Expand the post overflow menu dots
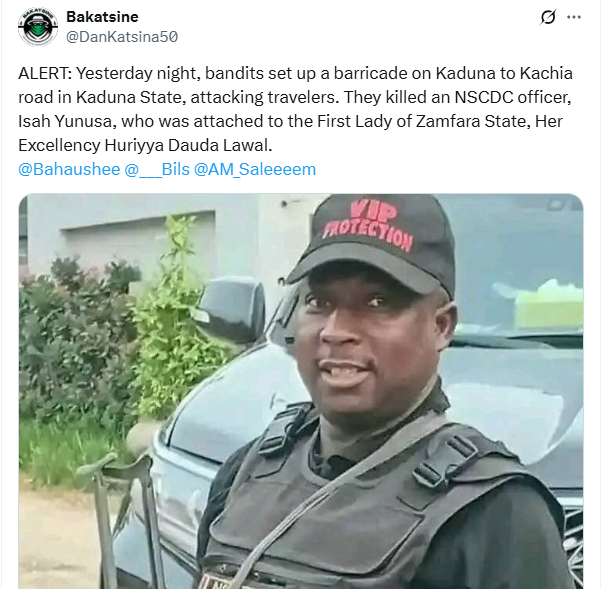Image resolution: width=602 pixels, height=589 pixels. pyautogui.click(x=574, y=17)
